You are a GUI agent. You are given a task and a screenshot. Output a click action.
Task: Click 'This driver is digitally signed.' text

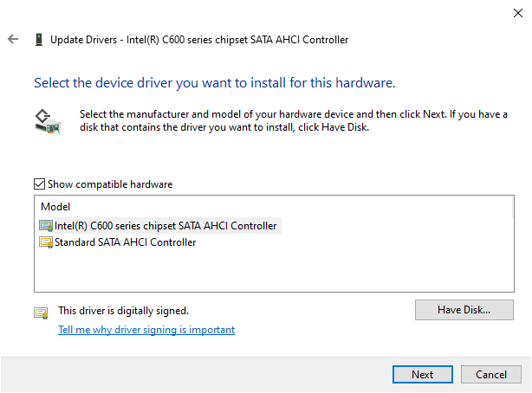(124, 311)
